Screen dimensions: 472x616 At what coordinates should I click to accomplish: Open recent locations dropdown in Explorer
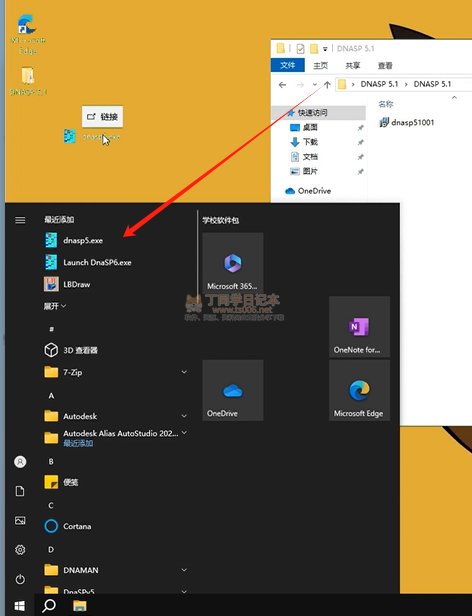pos(314,84)
